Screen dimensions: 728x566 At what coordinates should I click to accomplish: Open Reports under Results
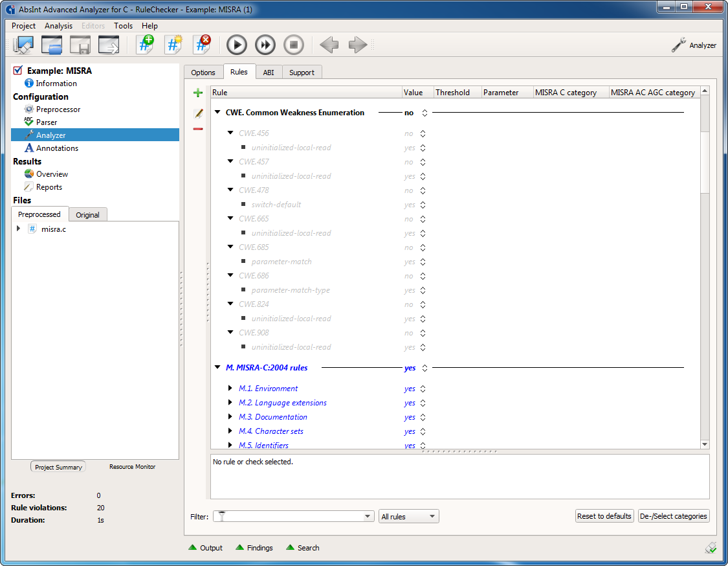pos(43,187)
